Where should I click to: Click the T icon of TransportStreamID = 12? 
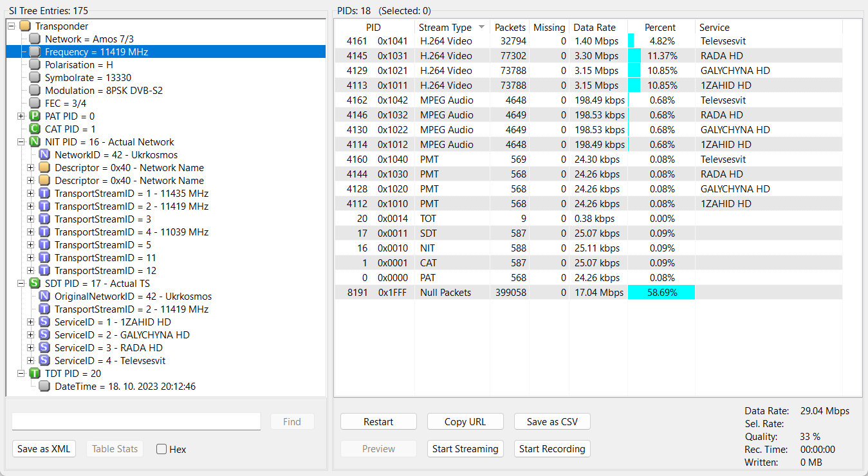44,271
